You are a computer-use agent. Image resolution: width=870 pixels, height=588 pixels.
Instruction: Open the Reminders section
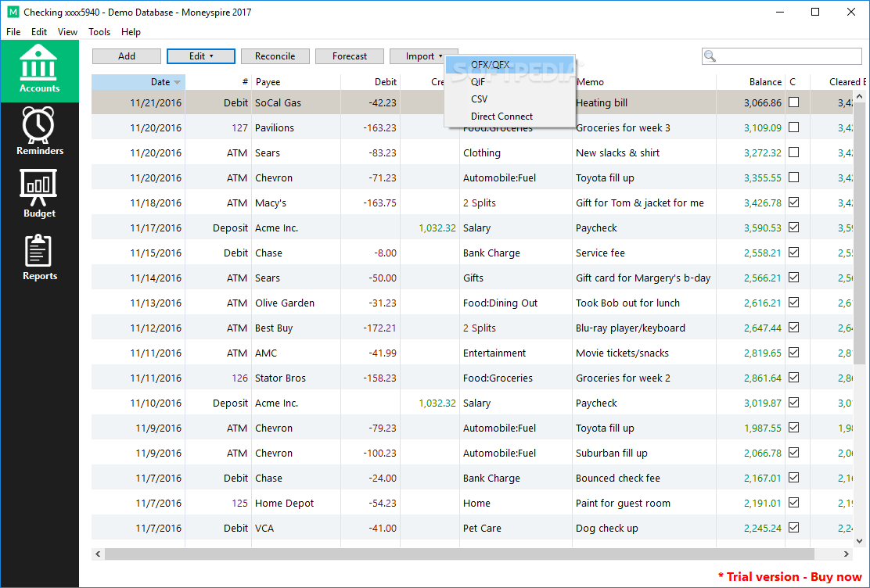(x=39, y=131)
